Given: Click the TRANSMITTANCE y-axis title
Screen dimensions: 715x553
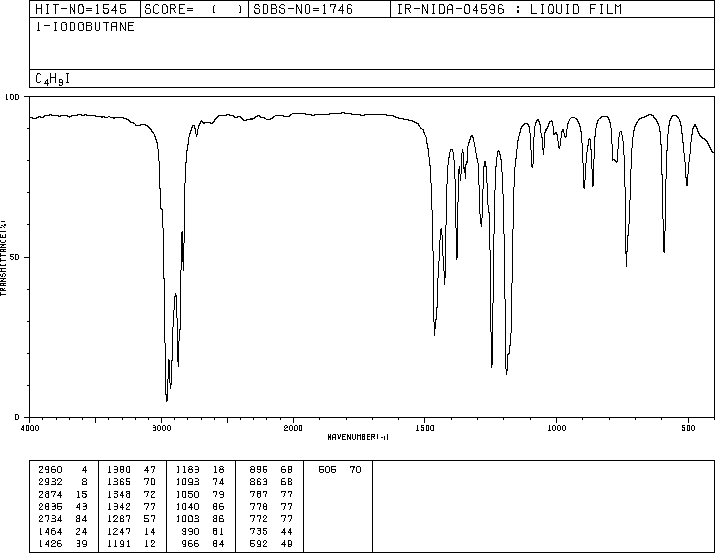Looking at the screenshot, I should (3, 258).
